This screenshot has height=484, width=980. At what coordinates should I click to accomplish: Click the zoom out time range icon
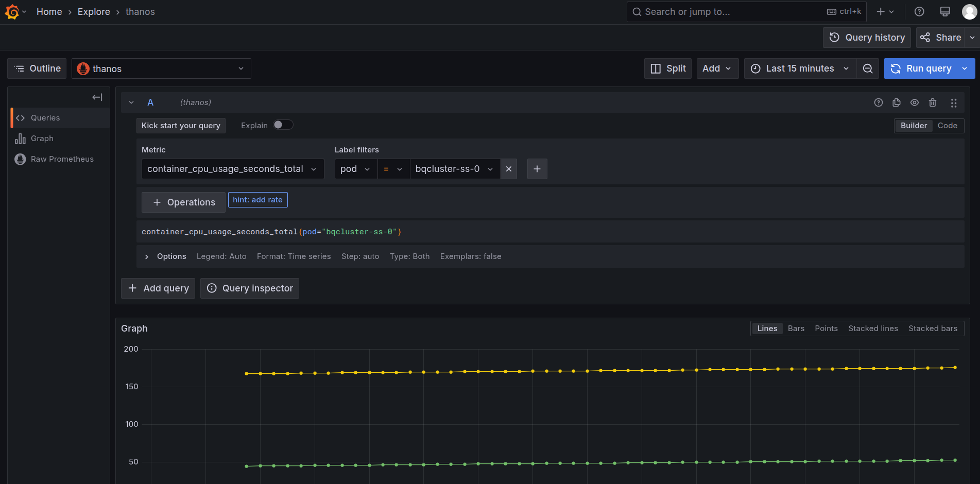(868, 68)
